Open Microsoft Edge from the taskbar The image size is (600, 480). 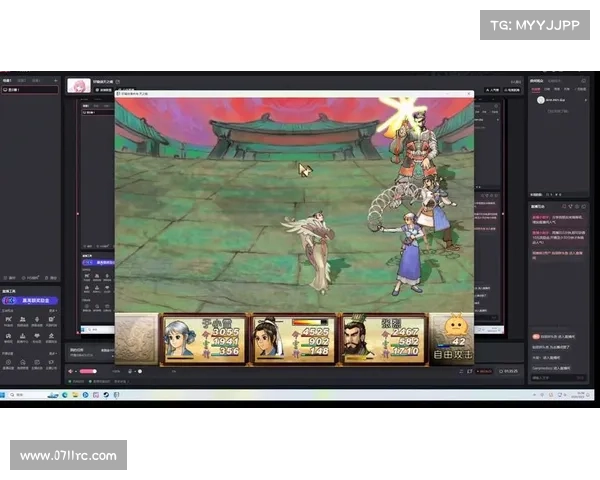[x=65, y=395]
